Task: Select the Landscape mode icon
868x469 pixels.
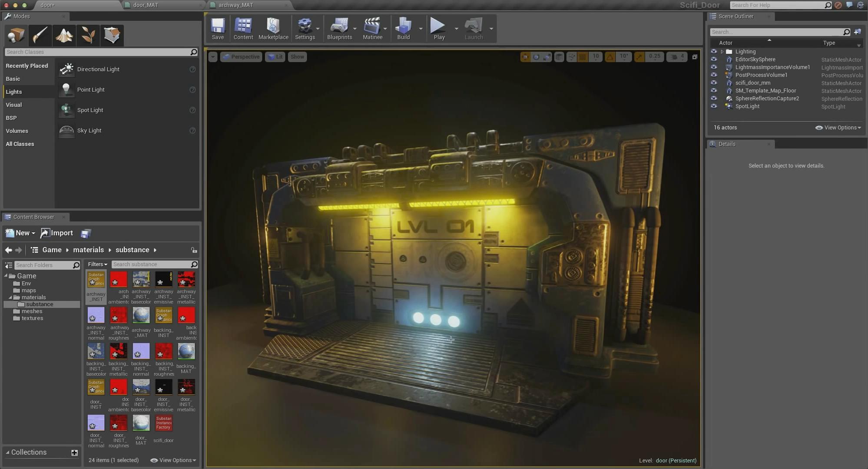Action: click(x=64, y=35)
